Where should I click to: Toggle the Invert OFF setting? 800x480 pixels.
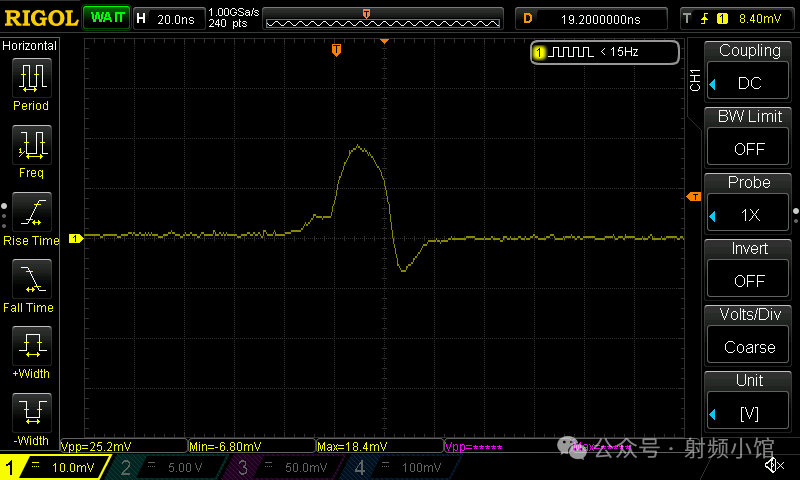point(749,280)
